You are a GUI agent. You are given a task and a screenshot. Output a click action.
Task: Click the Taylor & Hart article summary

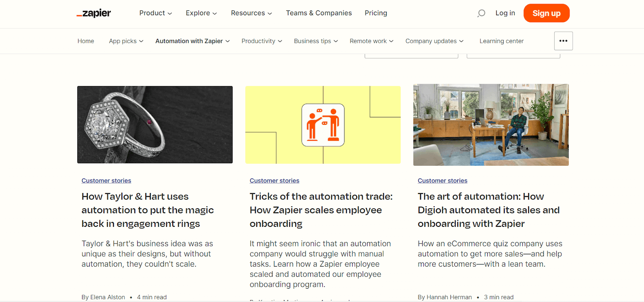[147, 254]
